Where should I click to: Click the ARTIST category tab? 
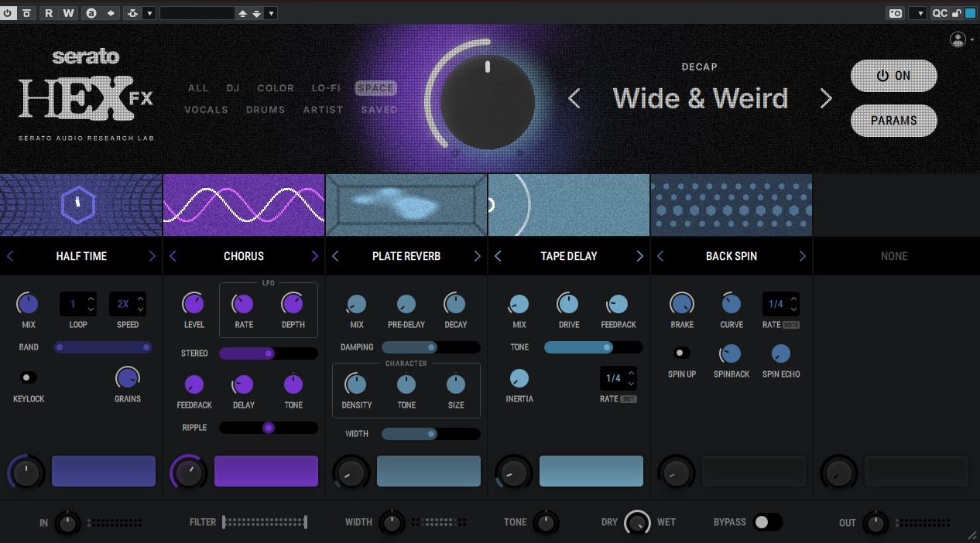point(324,110)
